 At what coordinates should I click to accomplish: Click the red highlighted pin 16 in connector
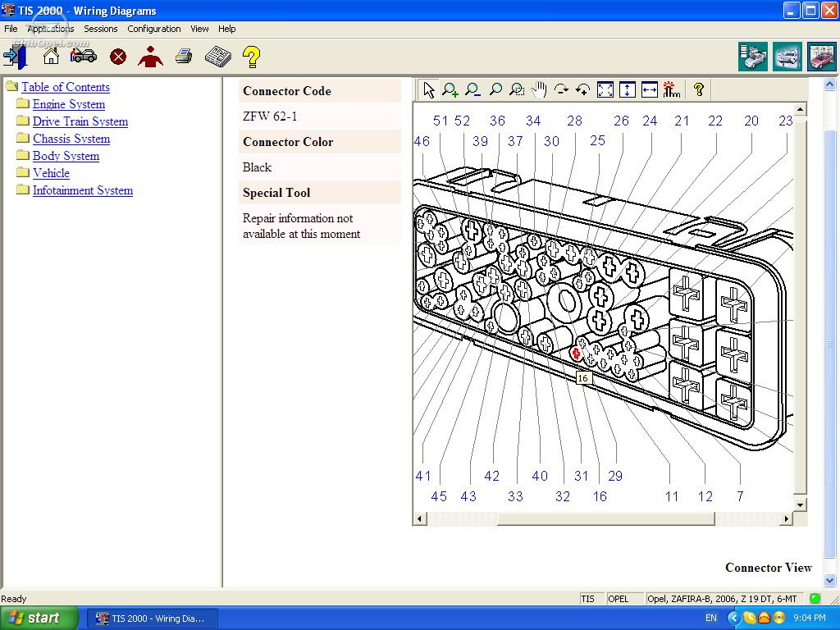click(x=576, y=354)
